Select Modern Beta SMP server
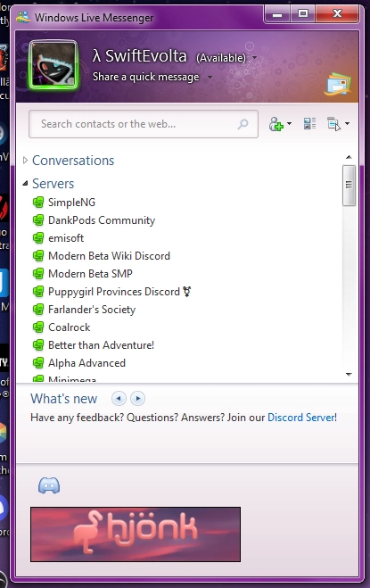This screenshot has height=588, width=370. pos(90,274)
